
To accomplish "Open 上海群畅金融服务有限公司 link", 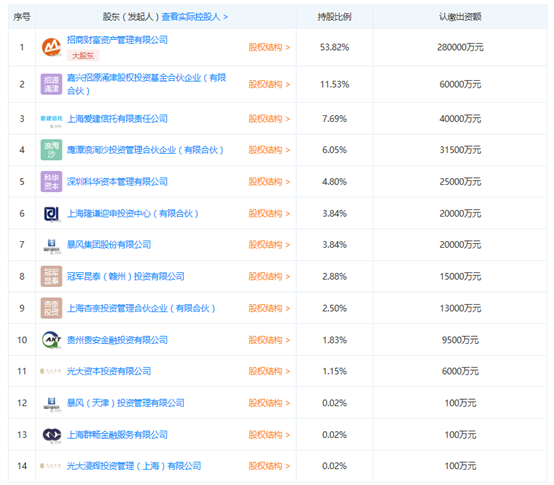I will (117, 434).
